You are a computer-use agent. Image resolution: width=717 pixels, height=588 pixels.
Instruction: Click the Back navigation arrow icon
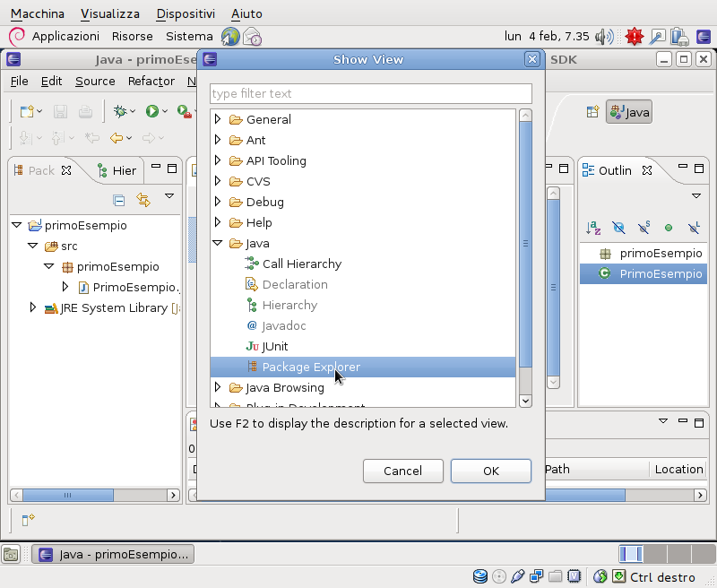click(x=117, y=138)
